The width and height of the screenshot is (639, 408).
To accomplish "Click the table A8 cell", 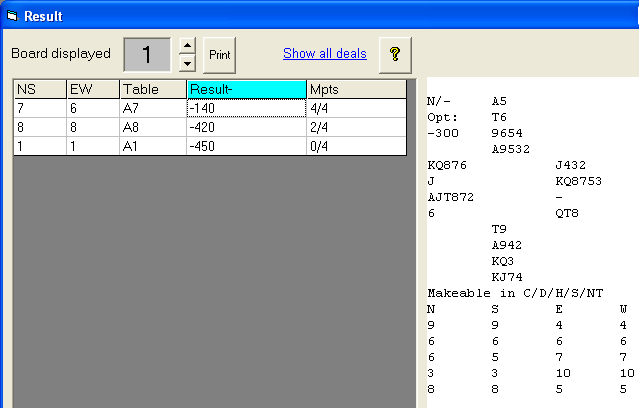I will pos(153,127).
